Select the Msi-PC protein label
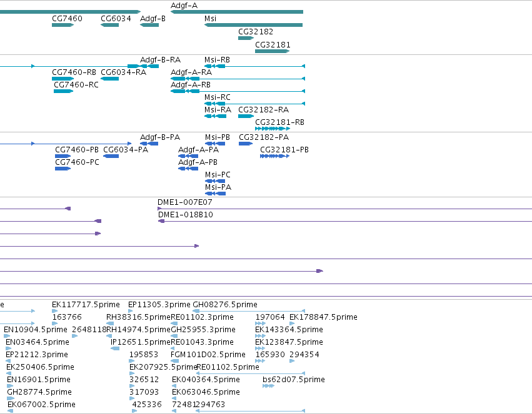 [x=218, y=175]
